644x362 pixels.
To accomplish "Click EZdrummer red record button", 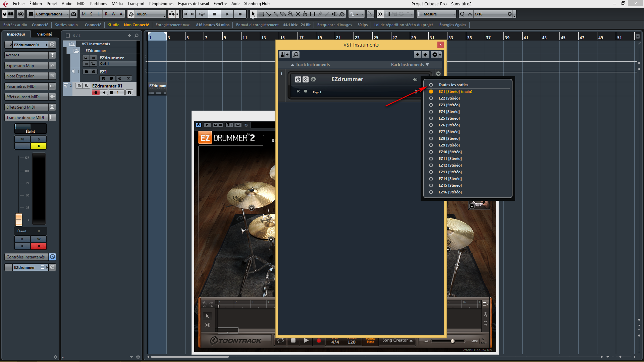I will [x=319, y=341].
